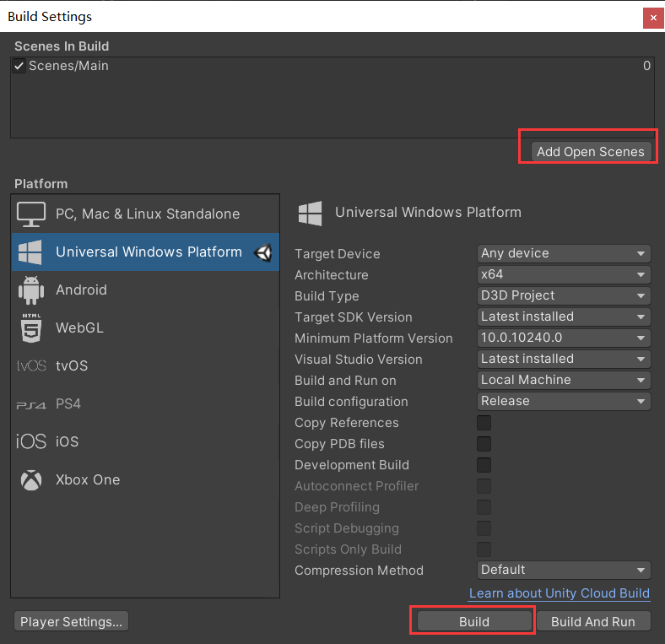Close the Build Settings window
Image resolution: width=665 pixels, height=644 pixels.
pyautogui.click(x=653, y=18)
